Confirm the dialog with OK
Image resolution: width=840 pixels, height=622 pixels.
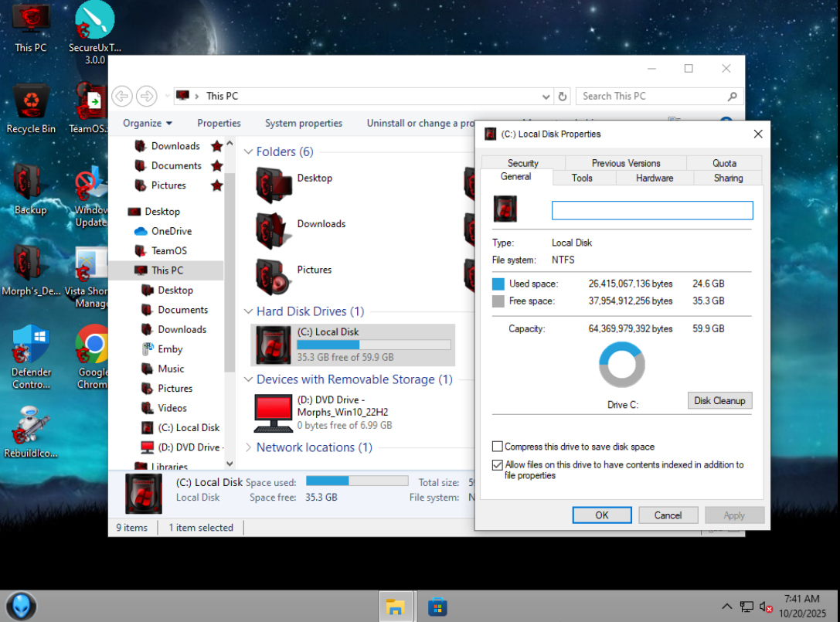pos(602,515)
